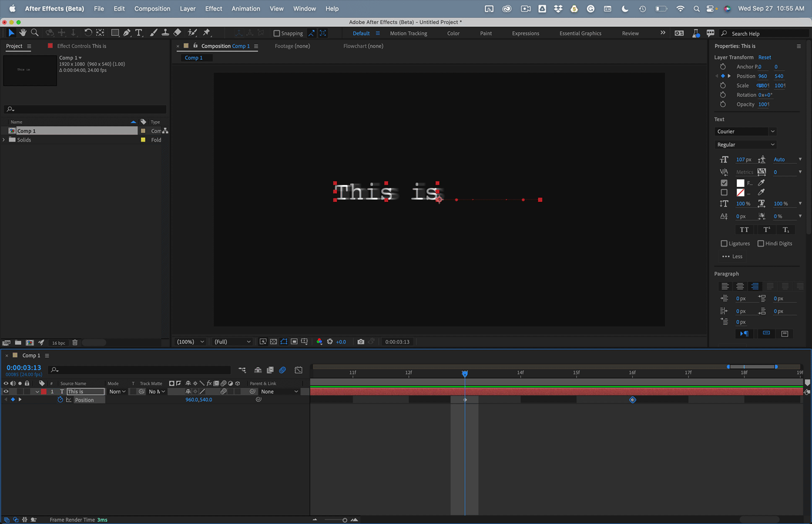Open the Effect menu
The width and height of the screenshot is (812, 524).
click(x=213, y=9)
